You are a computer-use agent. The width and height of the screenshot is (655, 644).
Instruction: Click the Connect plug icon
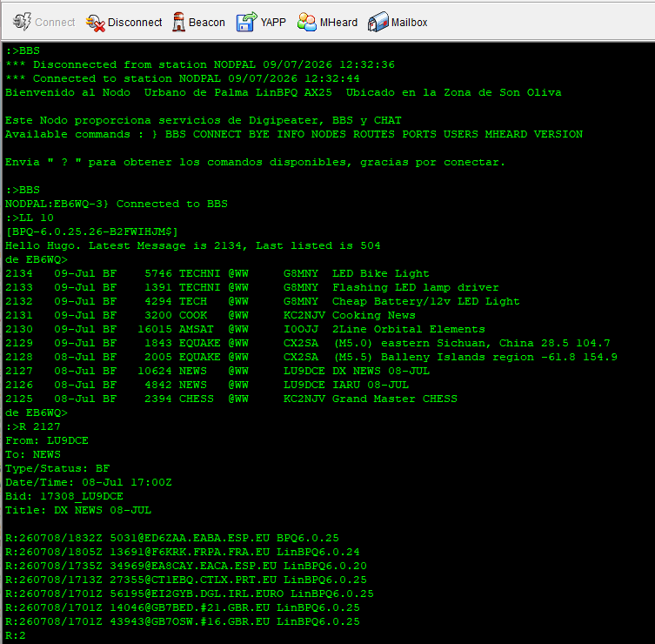22,22
